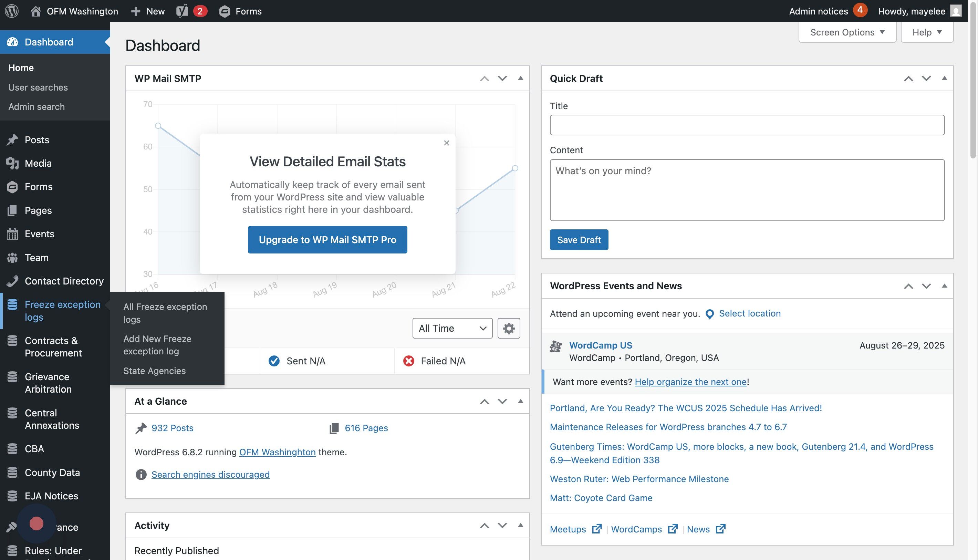Expand Screen Options dropdown

click(x=847, y=32)
